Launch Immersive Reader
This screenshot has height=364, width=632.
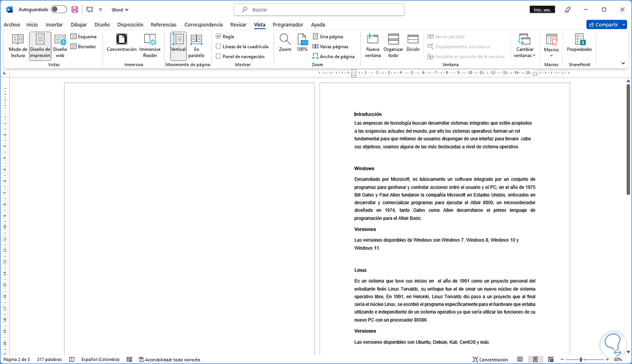tap(150, 46)
